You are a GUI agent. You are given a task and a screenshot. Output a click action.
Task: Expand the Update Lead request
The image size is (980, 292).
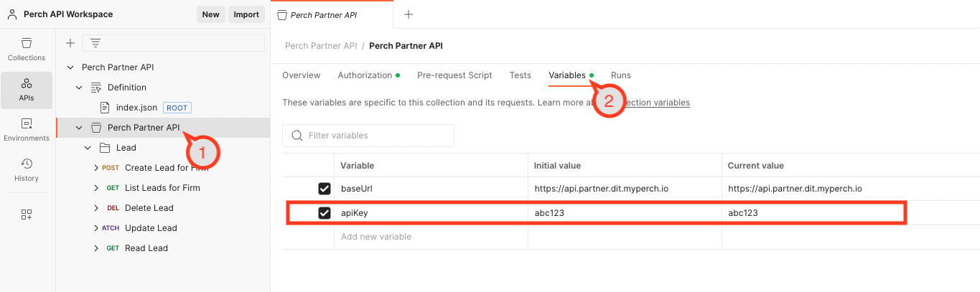96,228
